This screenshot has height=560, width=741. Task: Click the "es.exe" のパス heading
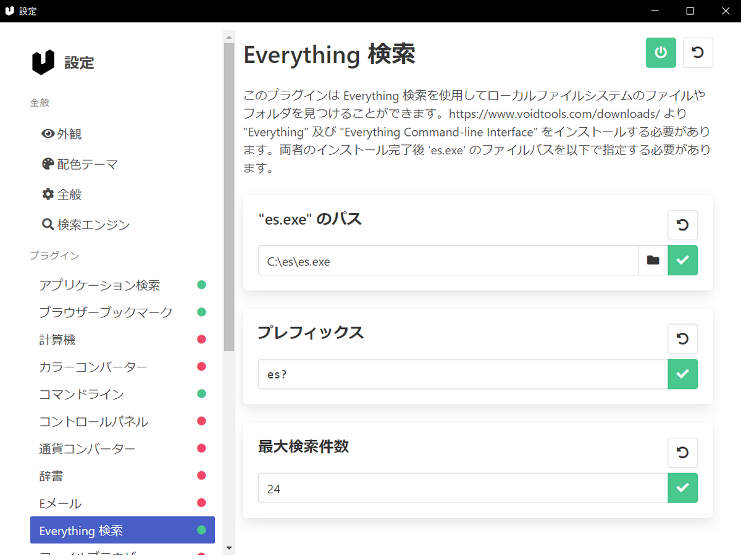[310, 219]
